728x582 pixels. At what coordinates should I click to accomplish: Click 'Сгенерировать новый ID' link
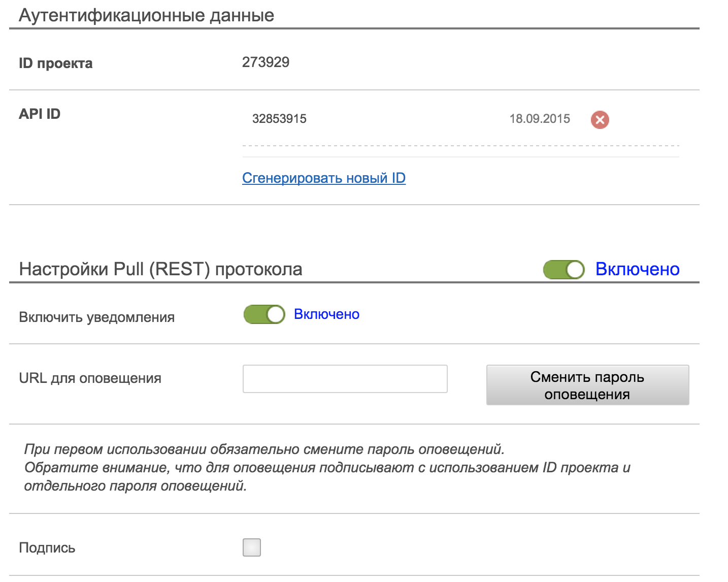click(324, 178)
